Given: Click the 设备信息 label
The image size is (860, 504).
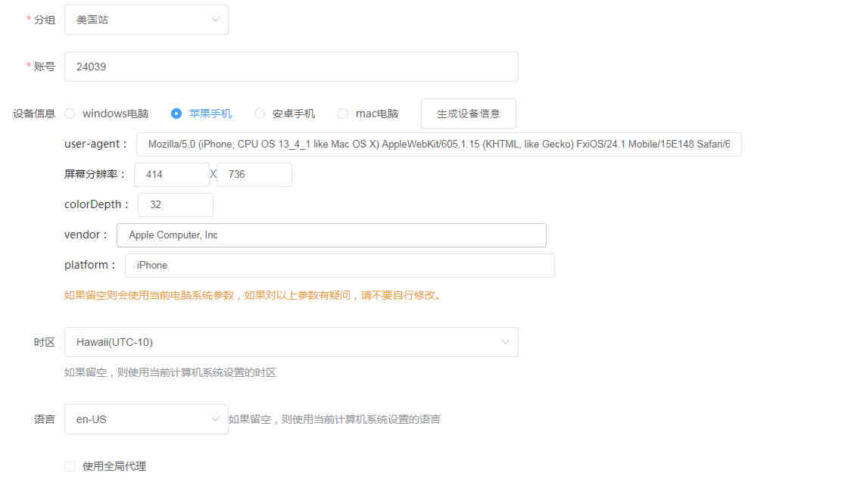Looking at the screenshot, I should coord(34,114).
